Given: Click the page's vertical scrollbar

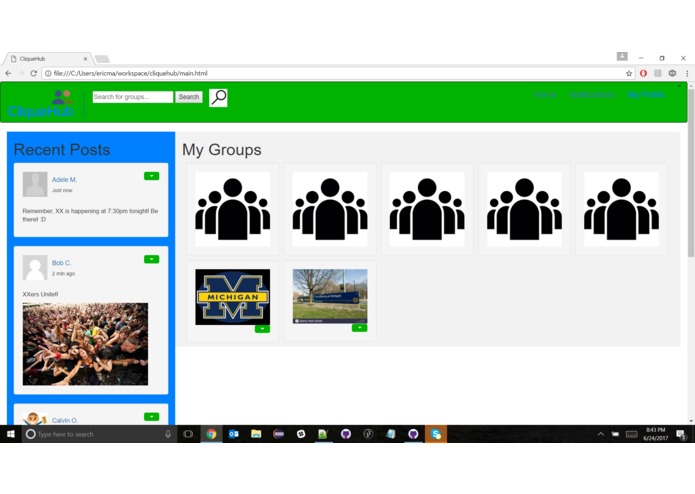Looking at the screenshot, I should [691, 173].
